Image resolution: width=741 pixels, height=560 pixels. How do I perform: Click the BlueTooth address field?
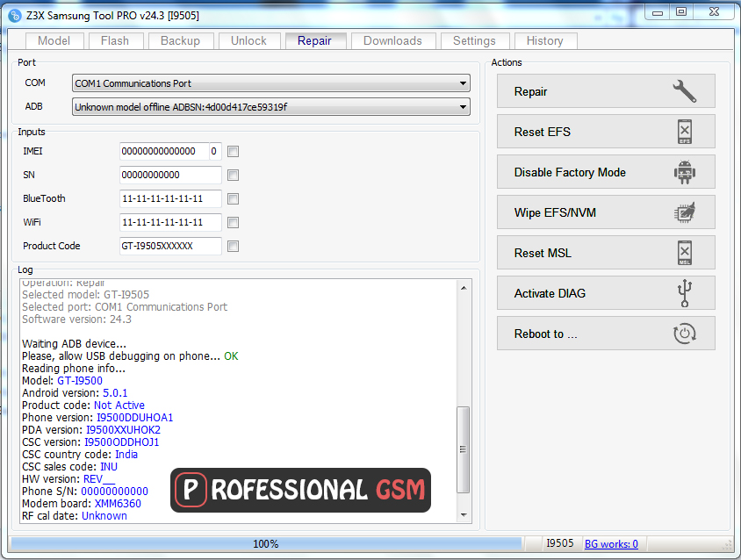[170, 198]
